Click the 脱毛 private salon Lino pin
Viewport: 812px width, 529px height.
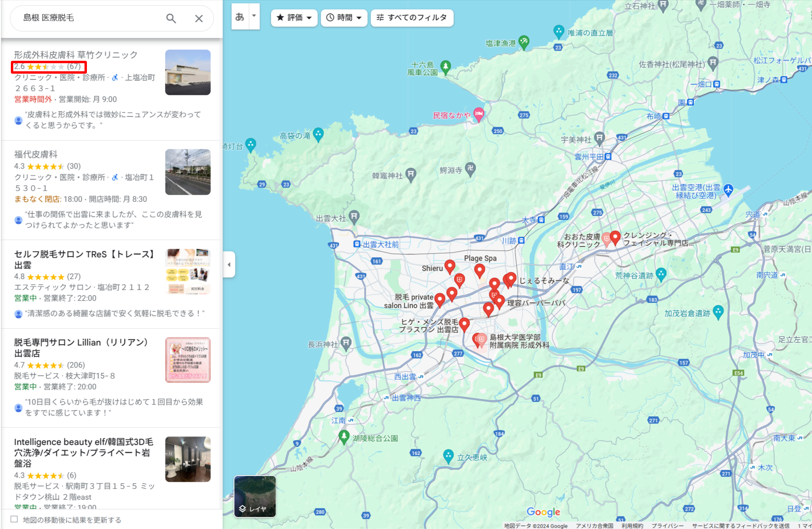point(440,300)
